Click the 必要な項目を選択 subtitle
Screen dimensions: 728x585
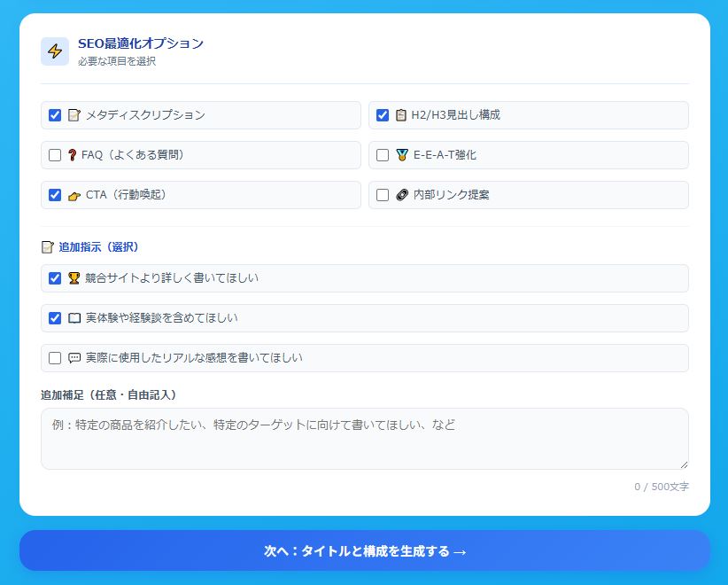click(x=117, y=61)
